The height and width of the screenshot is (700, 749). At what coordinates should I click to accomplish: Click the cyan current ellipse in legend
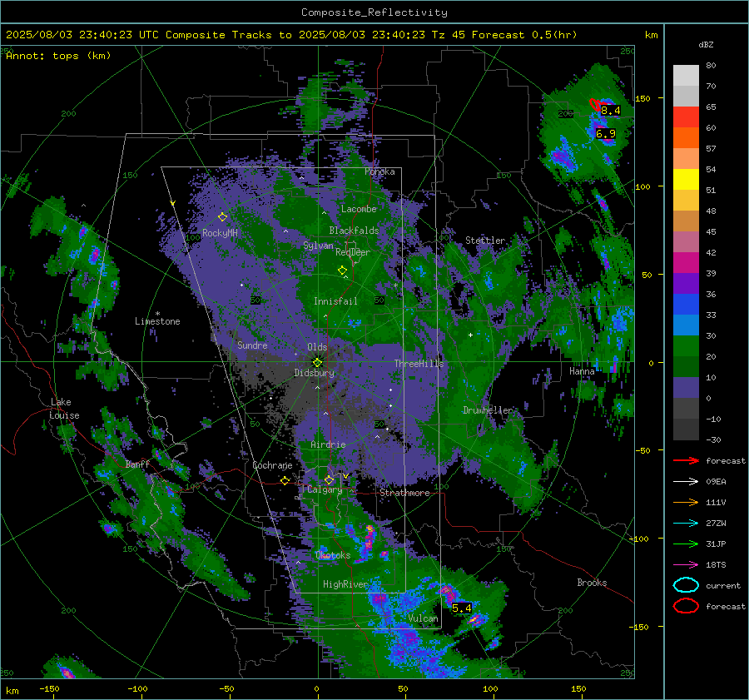[686, 585]
